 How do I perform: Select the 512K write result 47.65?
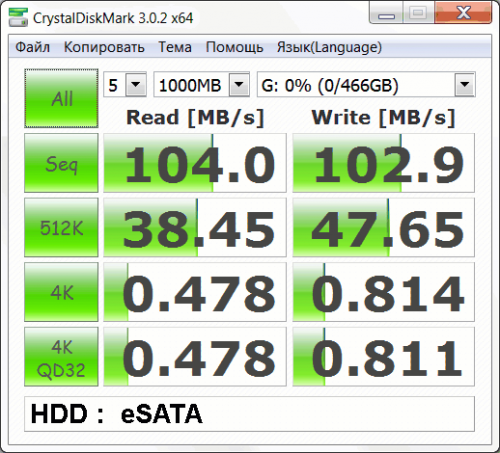click(384, 228)
